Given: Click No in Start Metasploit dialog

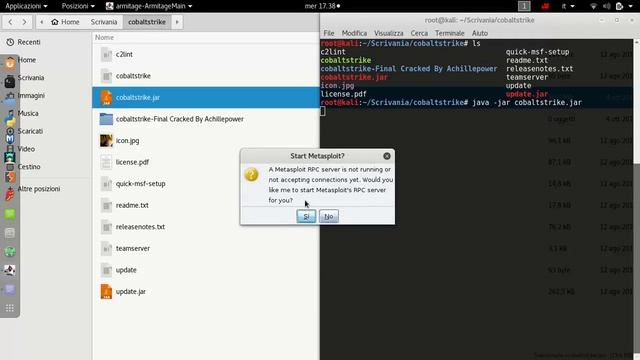Looking at the screenshot, I should [x=329, y=216].
